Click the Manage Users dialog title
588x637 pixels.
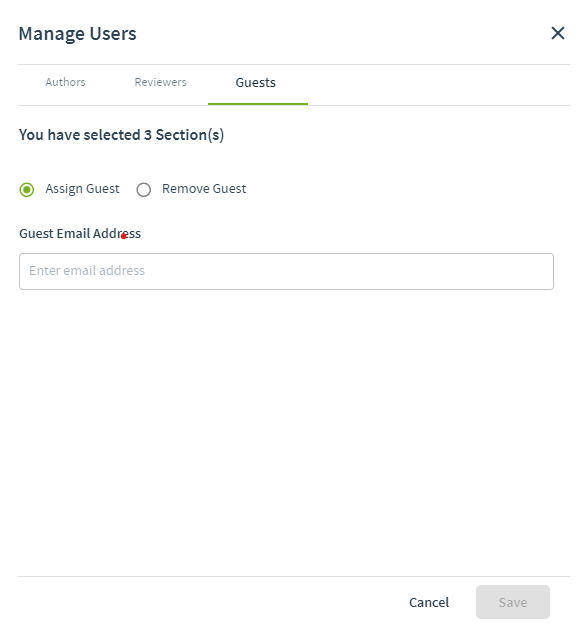coord(78,34)
